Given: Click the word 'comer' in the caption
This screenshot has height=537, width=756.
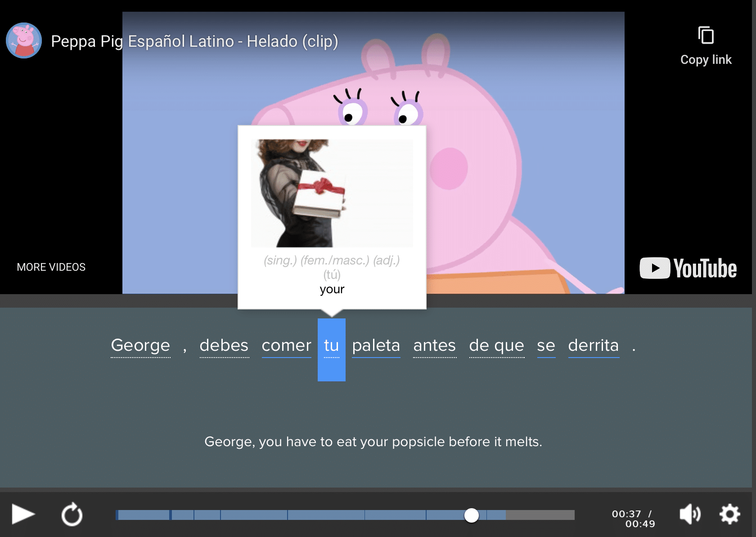Looking at the screenshot, I should click(x=286, y=345).
